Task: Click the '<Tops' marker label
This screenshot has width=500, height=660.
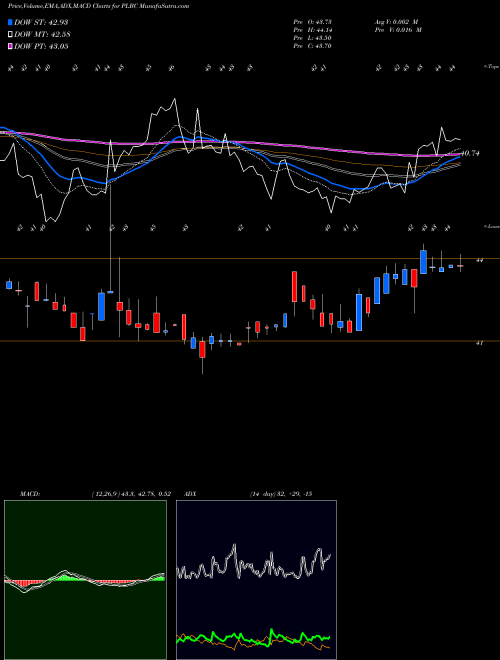Action: (491, 67)
